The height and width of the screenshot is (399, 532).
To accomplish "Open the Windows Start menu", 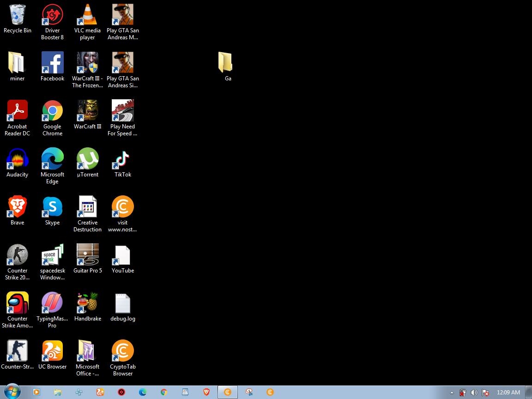I will 12,392.
